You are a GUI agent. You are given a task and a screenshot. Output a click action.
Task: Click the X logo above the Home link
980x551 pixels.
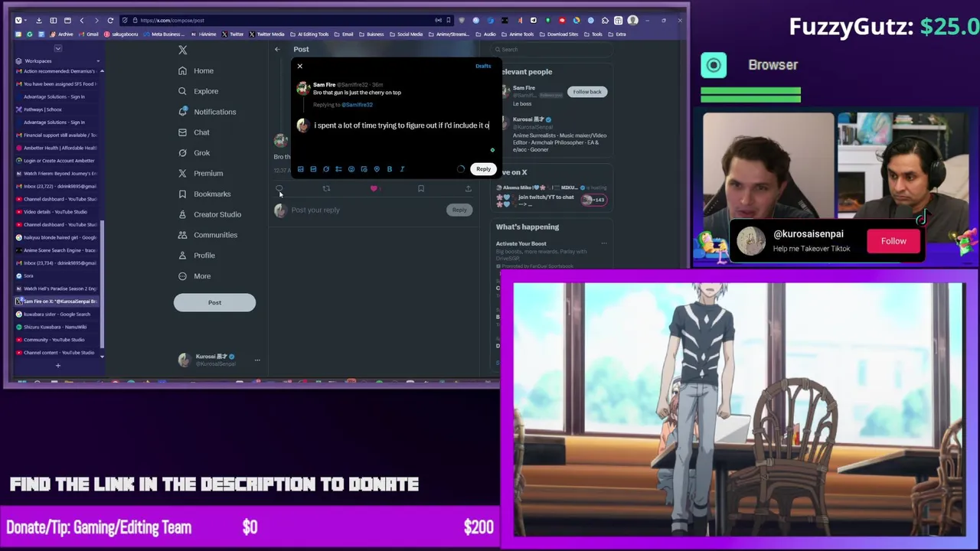(x=182, y=50)
